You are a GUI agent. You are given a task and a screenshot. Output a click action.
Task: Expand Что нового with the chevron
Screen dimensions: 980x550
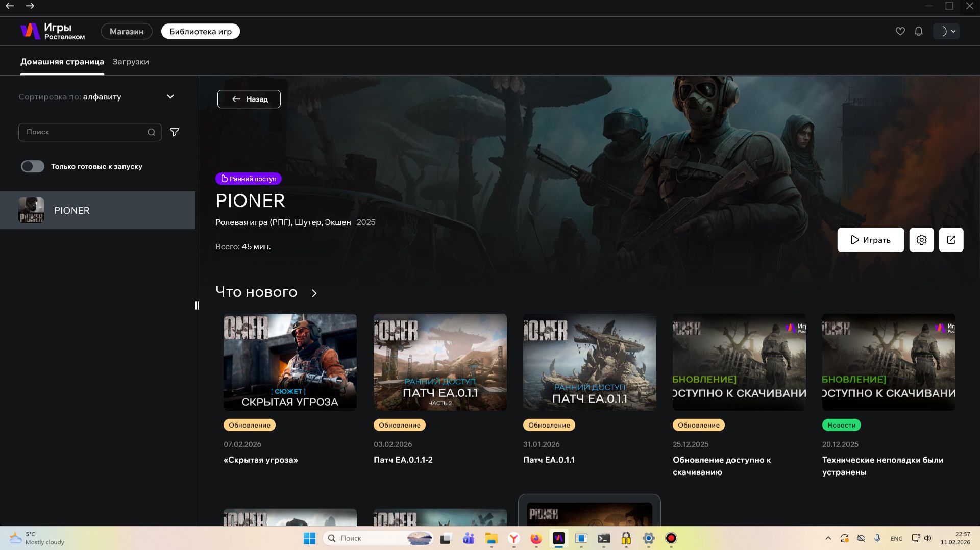click(x=314, y=293)
